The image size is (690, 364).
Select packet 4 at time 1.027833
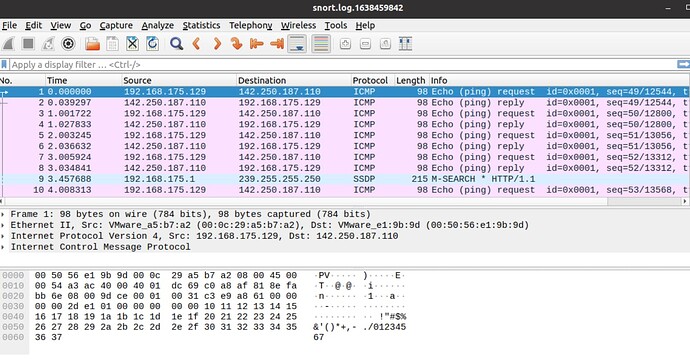click(345, 125)
